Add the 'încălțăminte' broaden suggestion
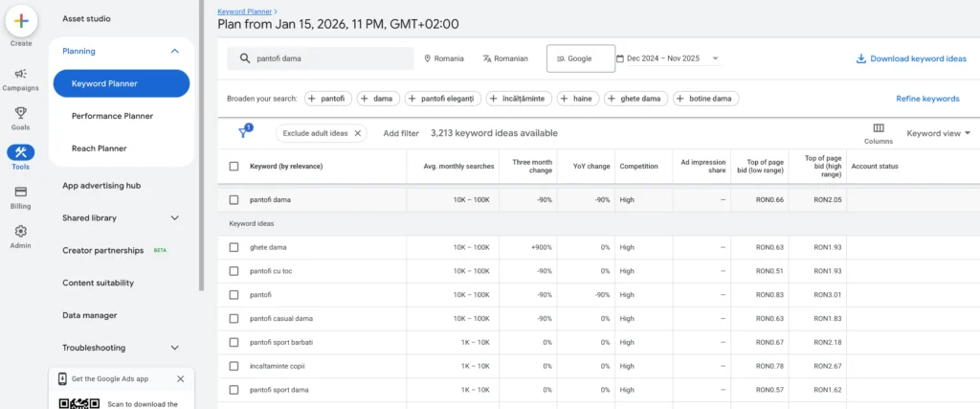 tap(519, 99)
